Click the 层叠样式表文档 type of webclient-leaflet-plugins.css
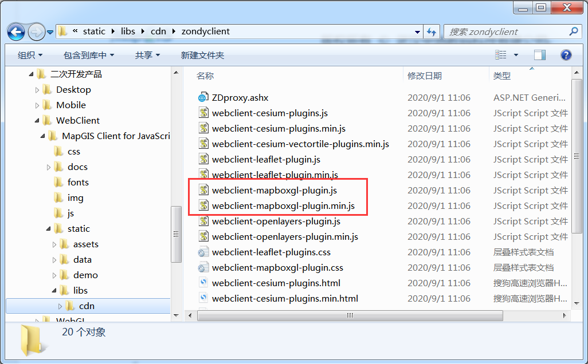Image resolution: width=588 pixels, height=364 pixels. click(523, 252)
